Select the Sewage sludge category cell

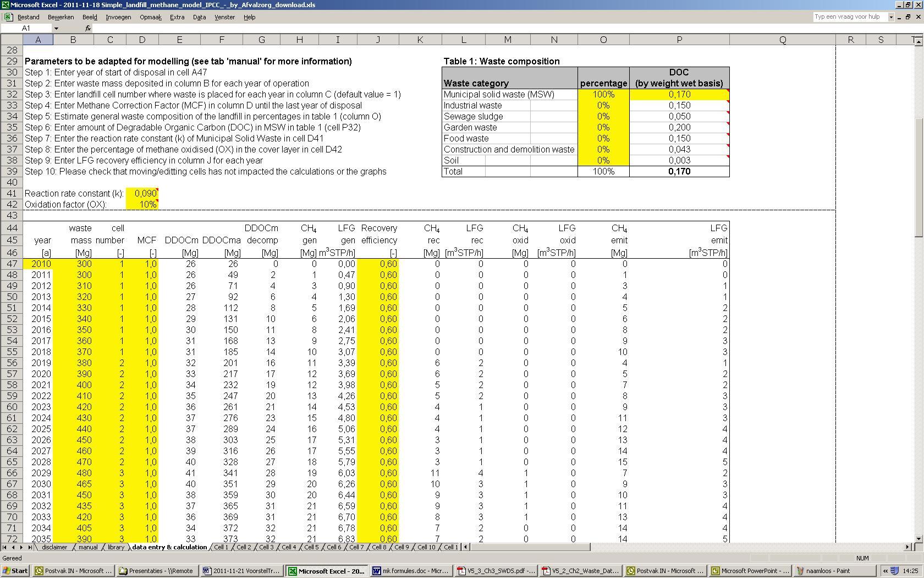tap(474, 117)
